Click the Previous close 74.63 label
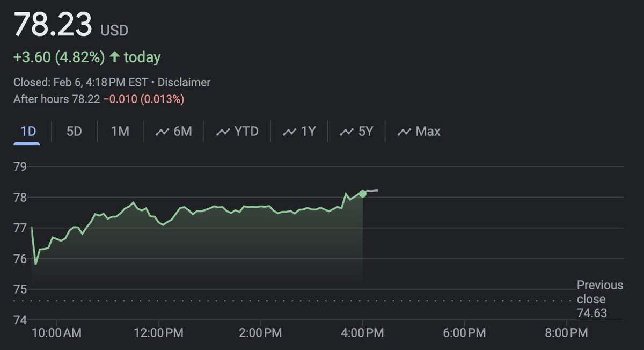The image size is (644, 350). click(599, 299)
